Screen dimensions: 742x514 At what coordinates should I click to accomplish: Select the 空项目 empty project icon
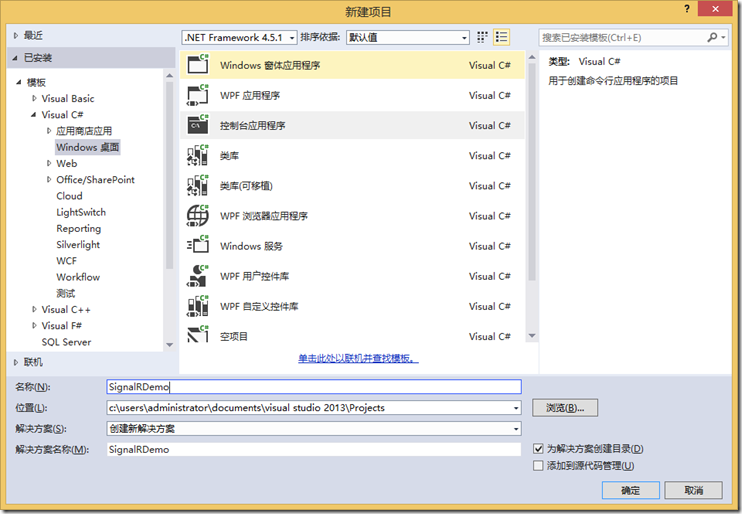click(x=198, y=334)
